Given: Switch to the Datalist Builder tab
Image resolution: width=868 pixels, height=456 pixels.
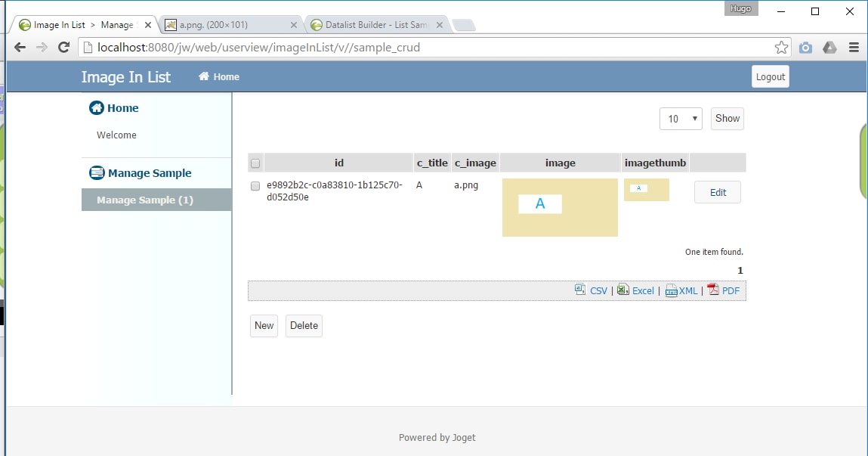Looking at the screenshot, I should [378, 25].
